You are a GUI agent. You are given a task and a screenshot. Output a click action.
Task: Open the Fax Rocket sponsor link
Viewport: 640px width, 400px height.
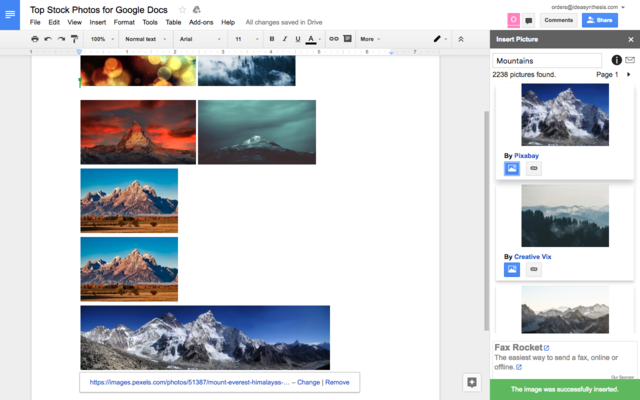[x=522, y=348]
